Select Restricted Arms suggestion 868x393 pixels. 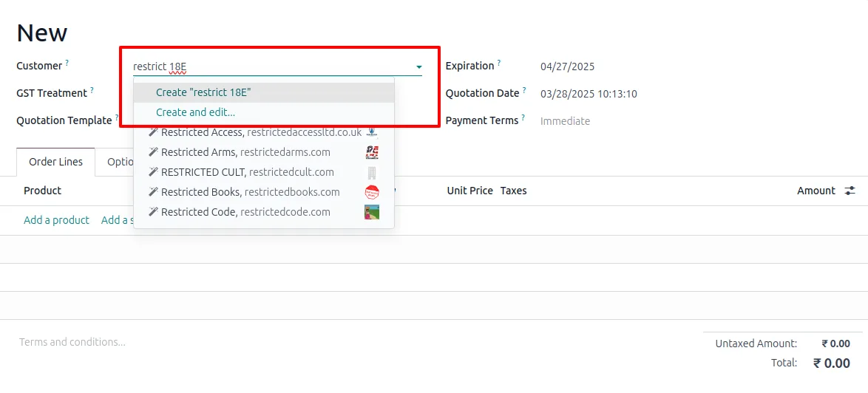click(264, 152)
